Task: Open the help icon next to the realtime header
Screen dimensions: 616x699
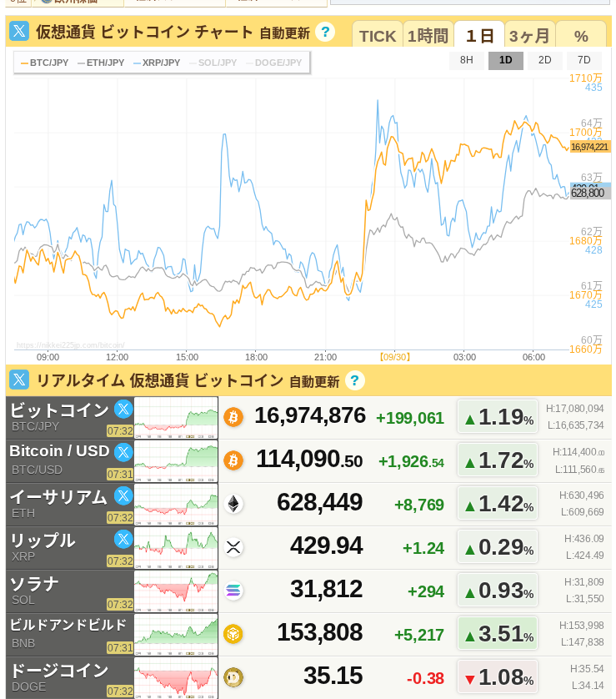Action: pos(355,380)
